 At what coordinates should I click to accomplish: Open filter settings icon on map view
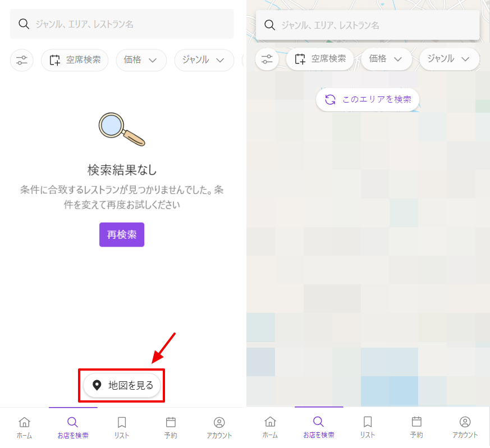(x=267, y=59)
